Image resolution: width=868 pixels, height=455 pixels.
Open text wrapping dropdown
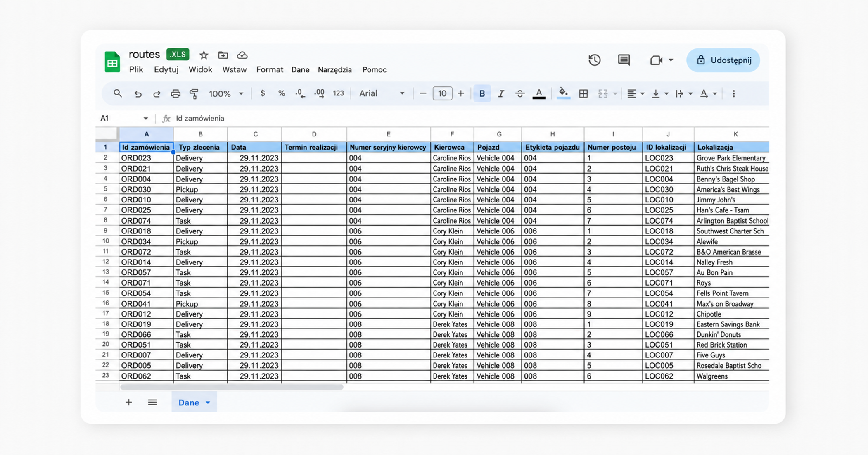(x=684, y=94)
